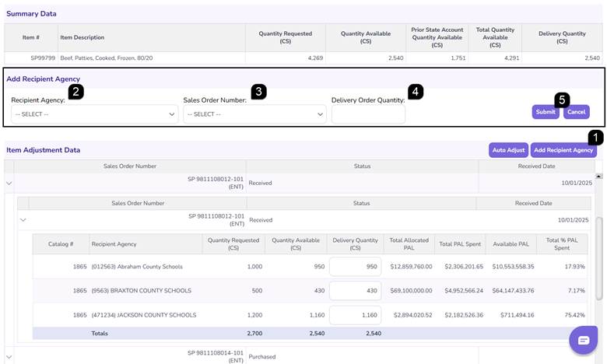Click the vertical scrollbar of the grid

pos(598,258)
